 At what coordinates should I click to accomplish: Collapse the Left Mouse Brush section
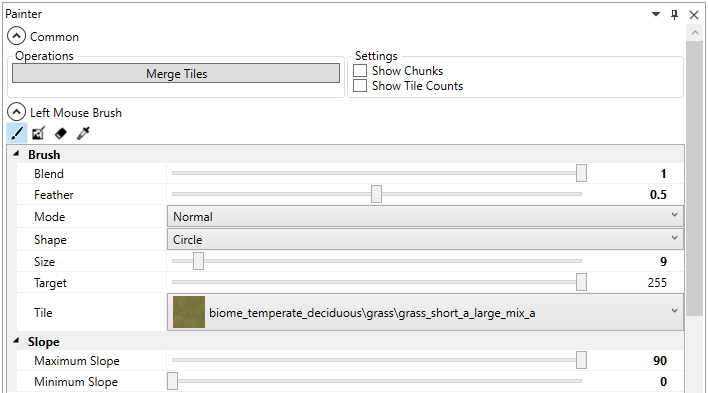click(17, 112)
